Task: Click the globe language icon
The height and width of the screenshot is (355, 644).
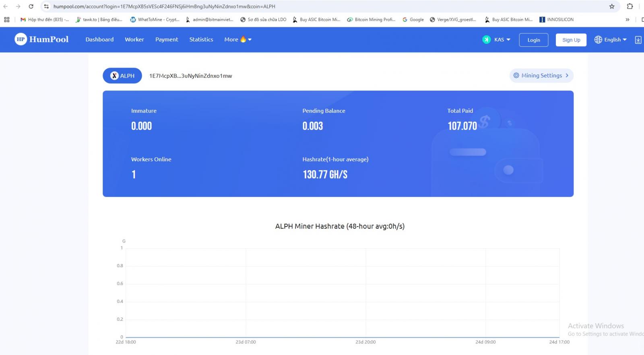Action: click(x=598, y=39)
